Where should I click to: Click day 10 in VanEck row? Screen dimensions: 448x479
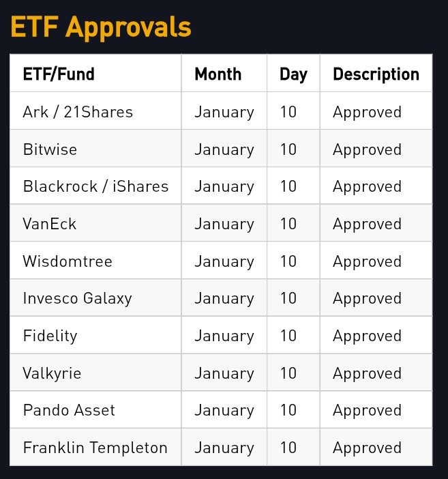tap(288, 224)
